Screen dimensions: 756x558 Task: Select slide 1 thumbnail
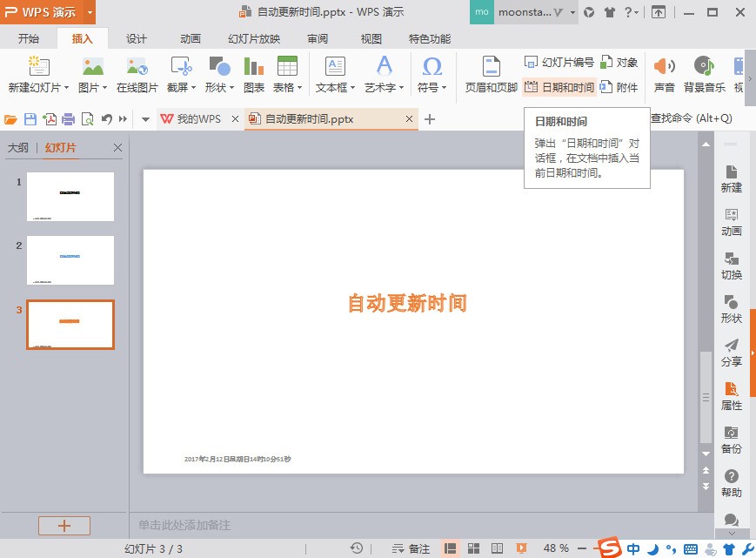click(x=70, y=197)
